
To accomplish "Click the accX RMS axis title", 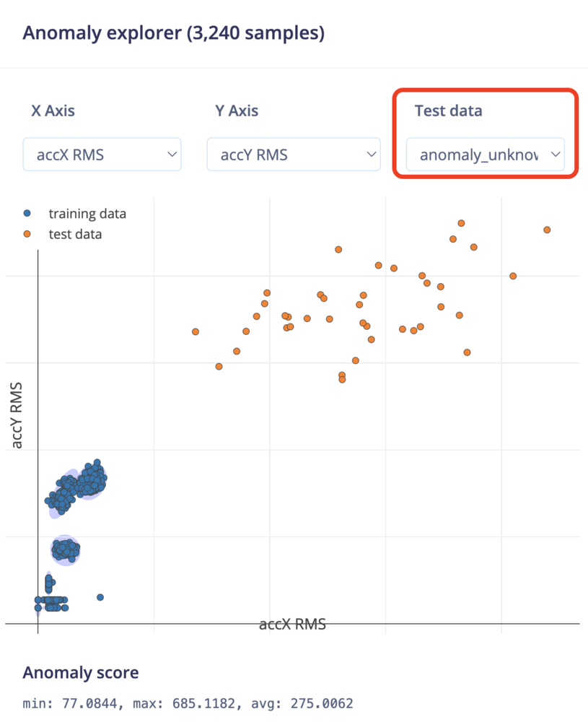I will (293, 625).
